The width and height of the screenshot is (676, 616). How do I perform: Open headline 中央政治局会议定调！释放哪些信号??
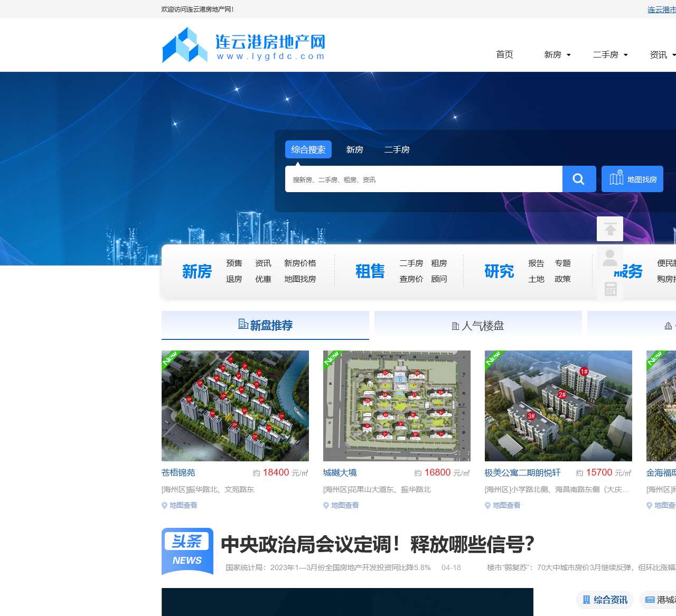click(378, 544)
